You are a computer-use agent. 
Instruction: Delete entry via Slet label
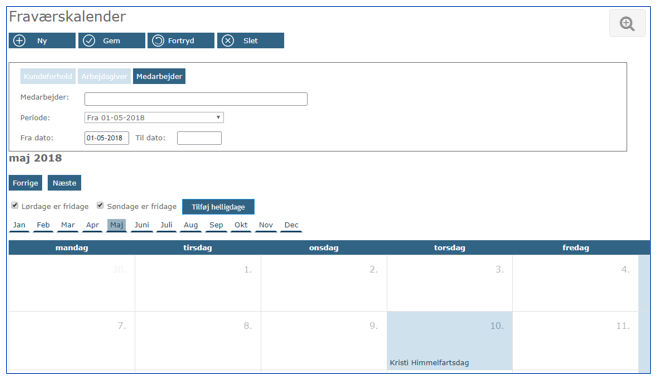coord(250,41)
